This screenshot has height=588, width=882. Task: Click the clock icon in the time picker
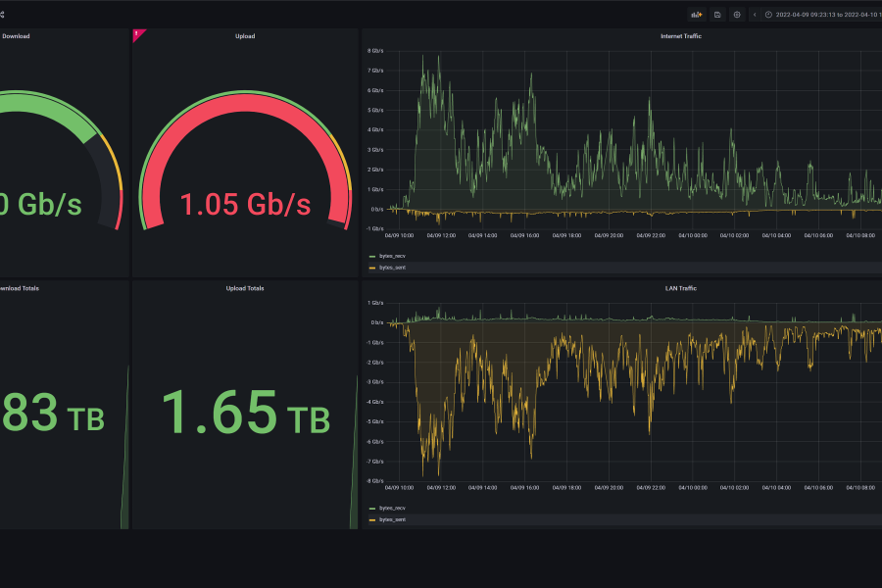(x=769, y=15)
